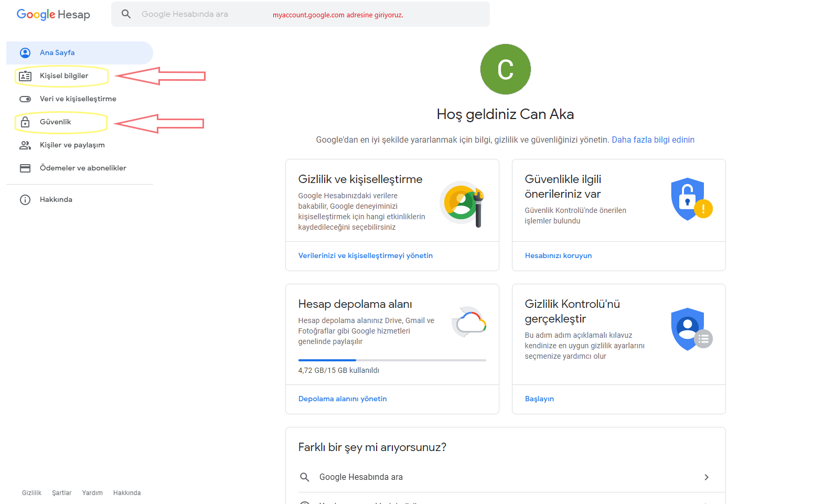Open Veri ve kişiselleştirme via its icon

click(x=25, y=99)
